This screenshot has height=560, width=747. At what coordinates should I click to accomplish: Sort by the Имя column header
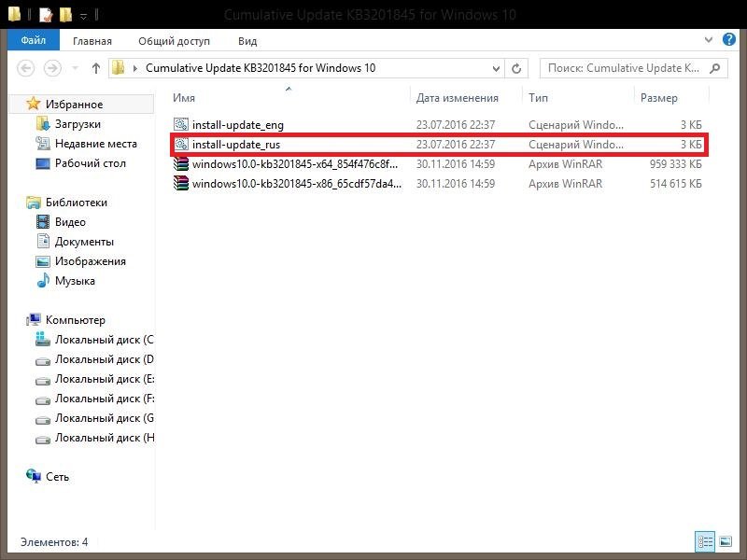[184, 98]
